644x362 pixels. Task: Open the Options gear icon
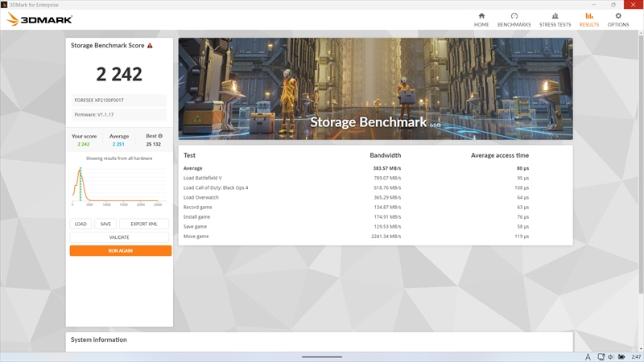point(618,16)
